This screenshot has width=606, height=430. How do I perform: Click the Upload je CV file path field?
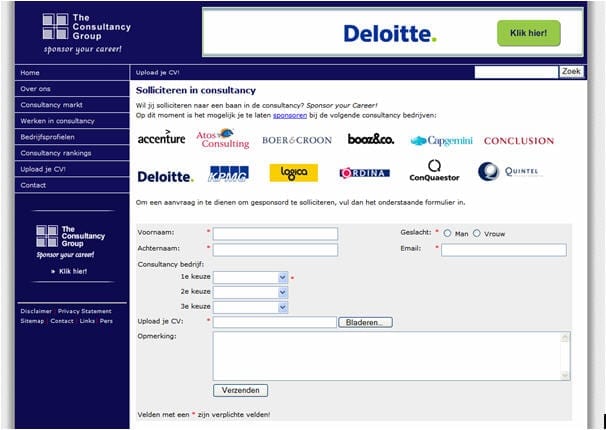[x=274, y=322]
